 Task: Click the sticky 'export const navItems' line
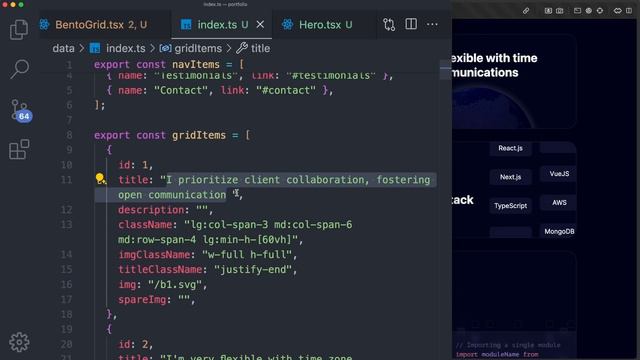pos(169,64)
